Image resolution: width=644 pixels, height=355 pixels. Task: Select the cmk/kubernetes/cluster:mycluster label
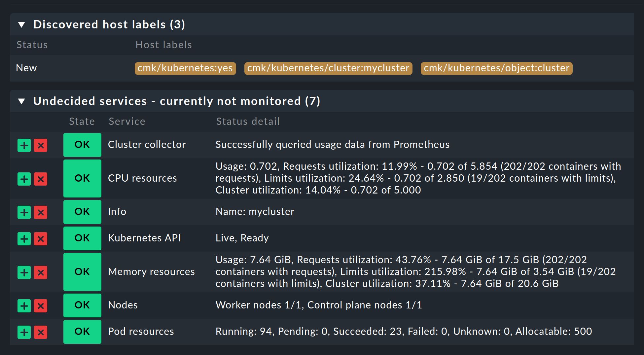click(x=328, y=68)
